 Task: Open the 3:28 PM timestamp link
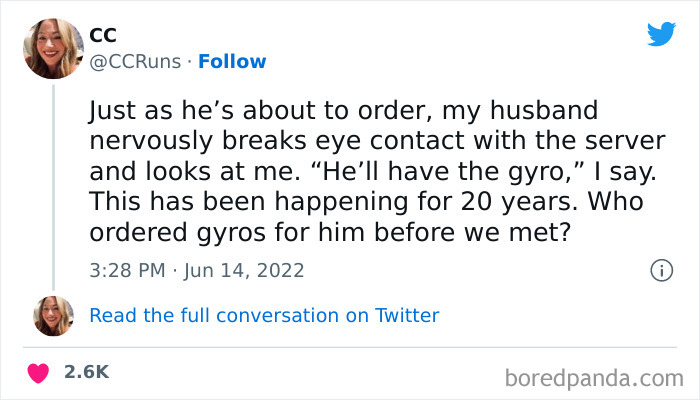click(x=126, y=270)
